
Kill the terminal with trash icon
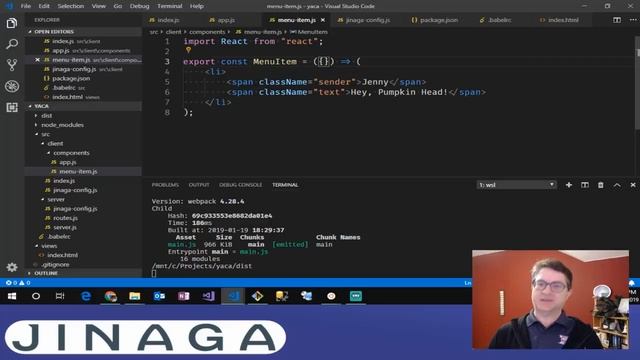pos(600,185)
